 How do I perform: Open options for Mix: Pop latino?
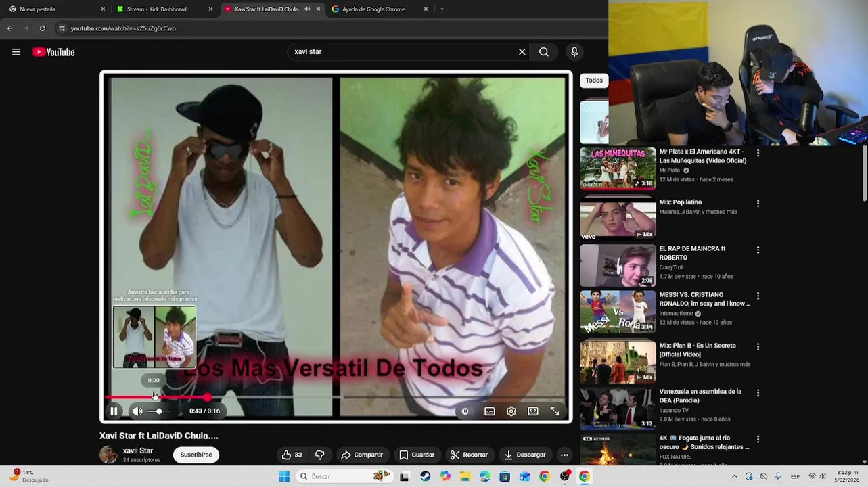[x=758, y=204]
